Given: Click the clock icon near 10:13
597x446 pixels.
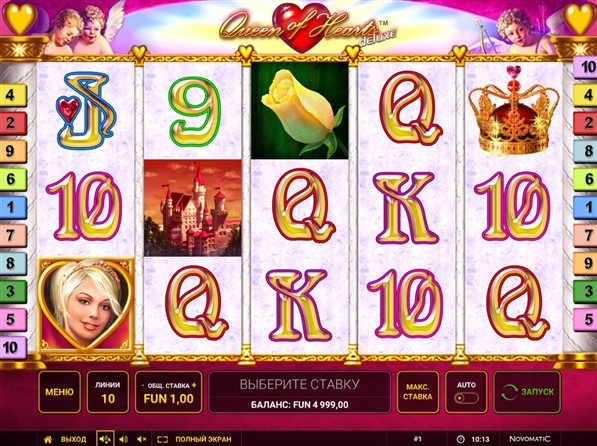Looking at the screenshot, I should coord(460,439).
